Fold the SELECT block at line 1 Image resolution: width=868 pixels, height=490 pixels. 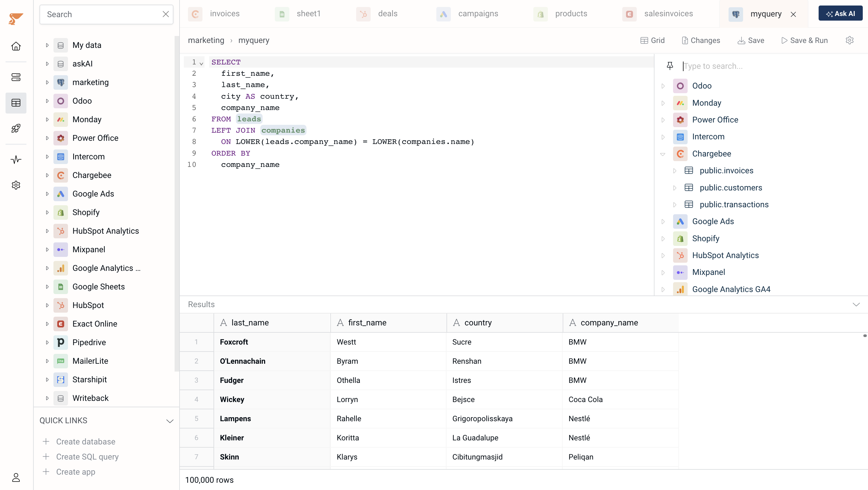coord(201,63)
